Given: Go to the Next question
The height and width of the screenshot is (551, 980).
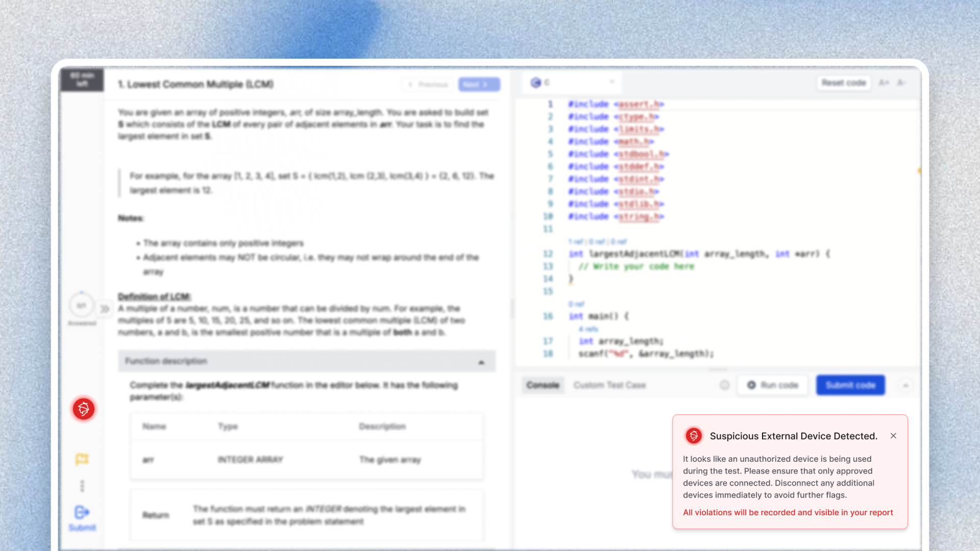Looking at the screenshot, I should [x=479, y=84].
